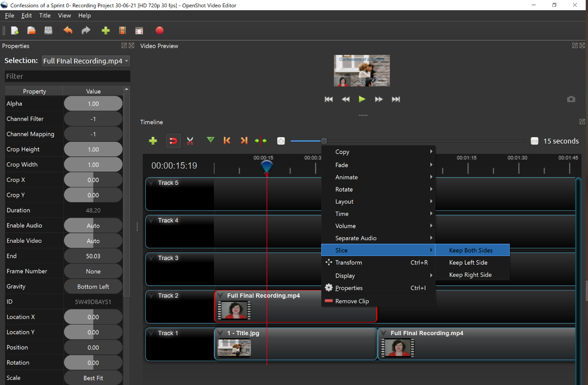Select Remove Clip in context menu
The height and width of the screenshot is (385, 588).
click(352, 301)
